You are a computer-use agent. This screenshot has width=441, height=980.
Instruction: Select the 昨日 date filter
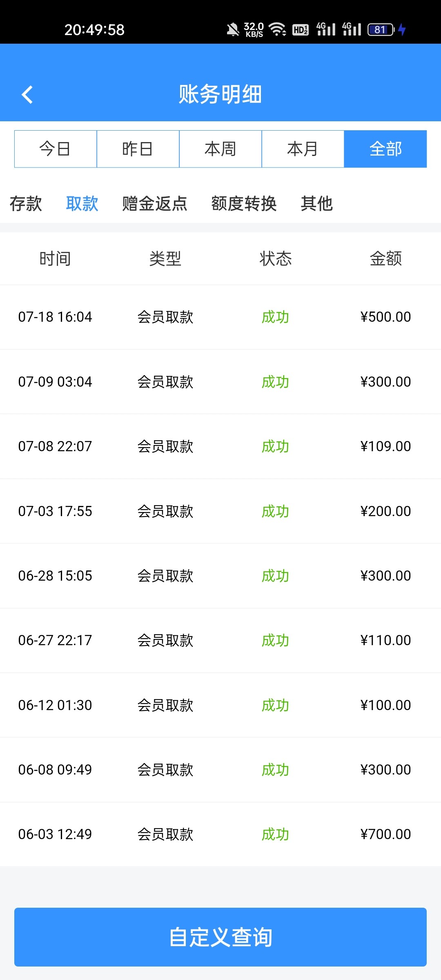tap(138, 149)
